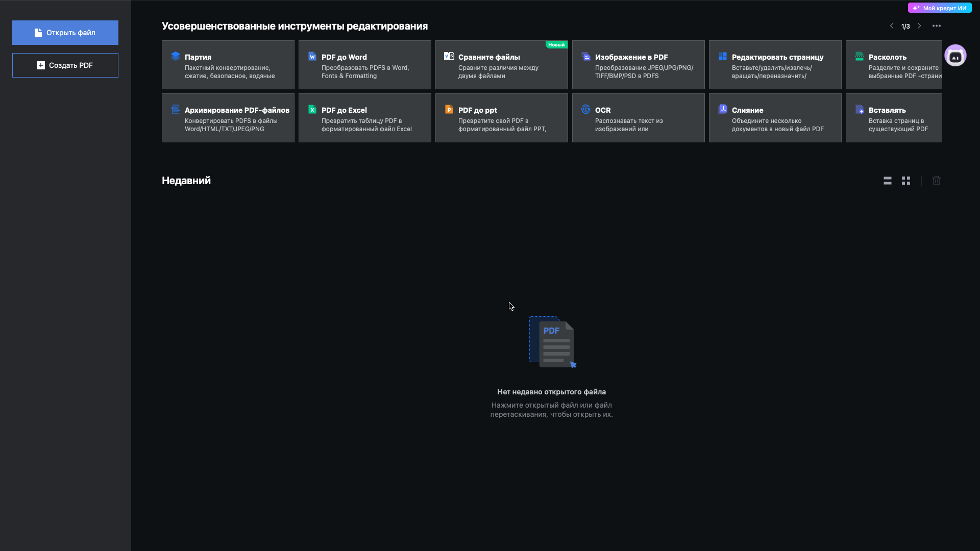Open the Слияние merge tool
980x551 pixels.
coord(775,118)
